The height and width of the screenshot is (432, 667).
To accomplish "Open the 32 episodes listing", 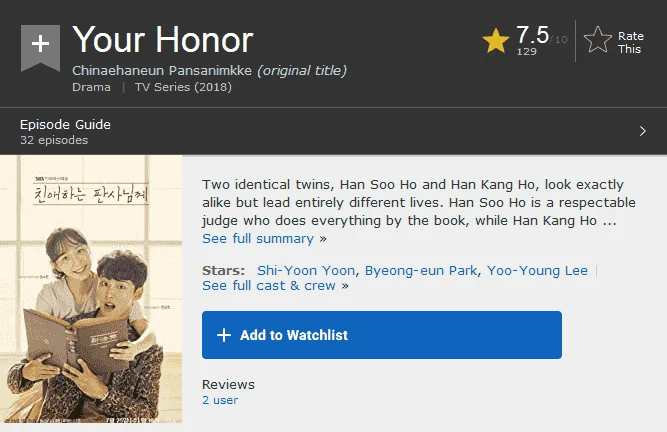I will point(54,140).
